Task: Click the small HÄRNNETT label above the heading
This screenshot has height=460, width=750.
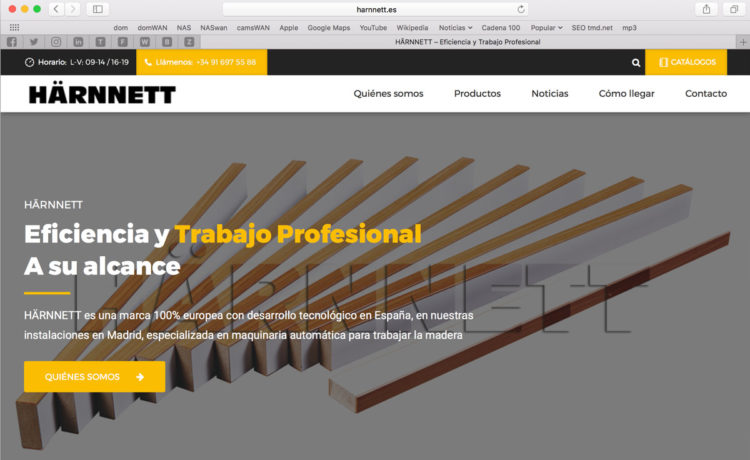Action: pyautogui.click(x=53, y=205)
